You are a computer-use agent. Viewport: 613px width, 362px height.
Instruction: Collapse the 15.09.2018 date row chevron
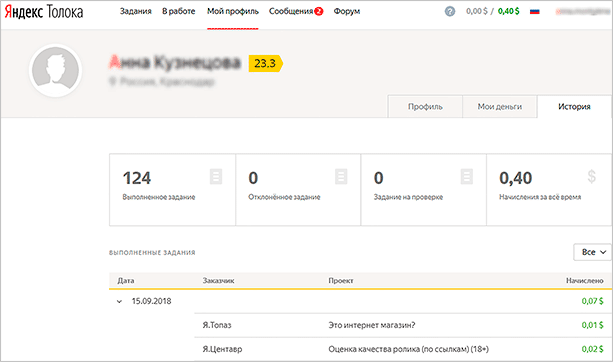pyautogui.click(x=119, y=301)
